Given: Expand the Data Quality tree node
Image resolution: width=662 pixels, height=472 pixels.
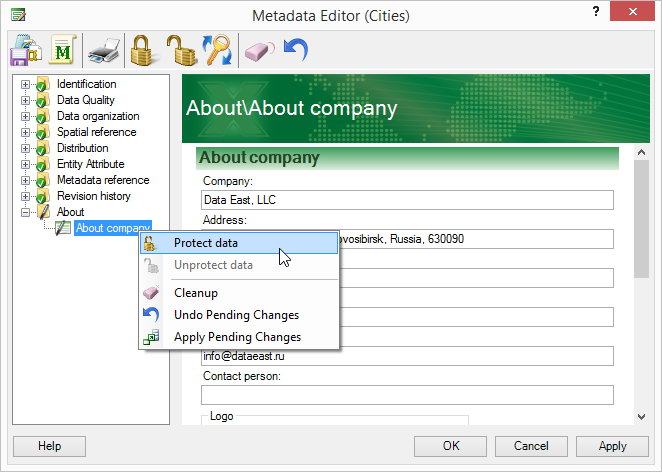Looking at the screenshot, I should (25, 100).
